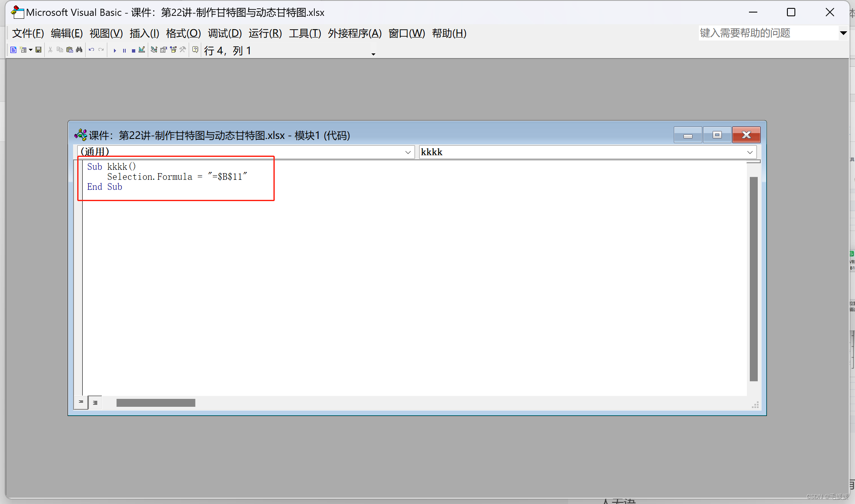Click the Save icon in toolbar
Viewport: 855px width, 504px height.
[x=38, y=50]
